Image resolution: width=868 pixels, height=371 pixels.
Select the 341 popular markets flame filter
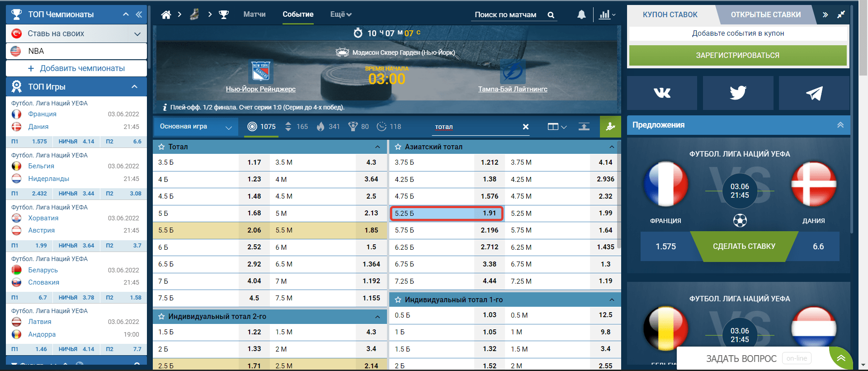coord(328,127)
